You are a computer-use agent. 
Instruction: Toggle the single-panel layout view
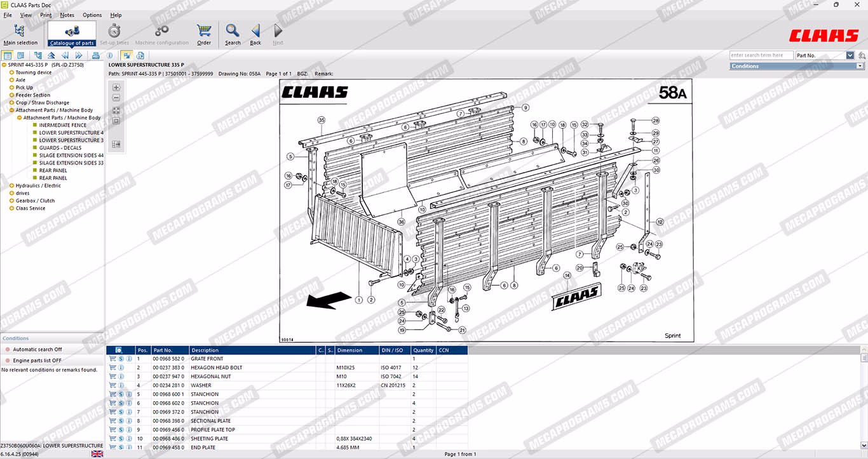click(7, 56)
